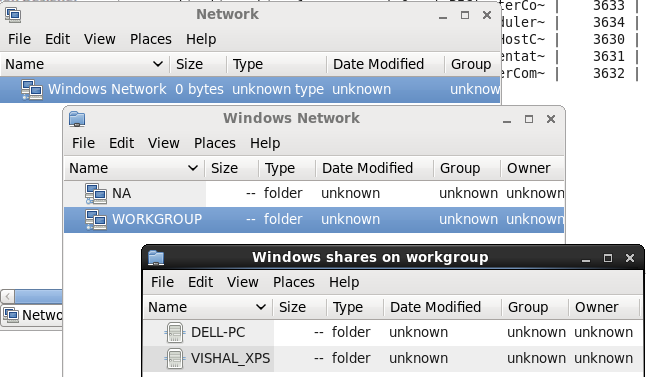This screenshot has width=646, height=377.
Task: Click the Network window title icon
Action: 13,15
